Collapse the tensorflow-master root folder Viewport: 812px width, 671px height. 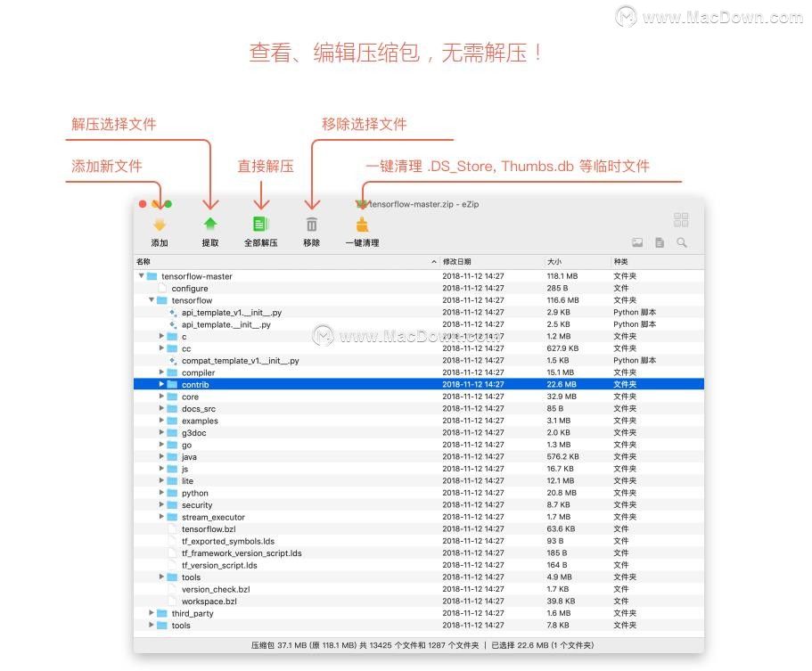pyautogui.click(x=141, y=276)
